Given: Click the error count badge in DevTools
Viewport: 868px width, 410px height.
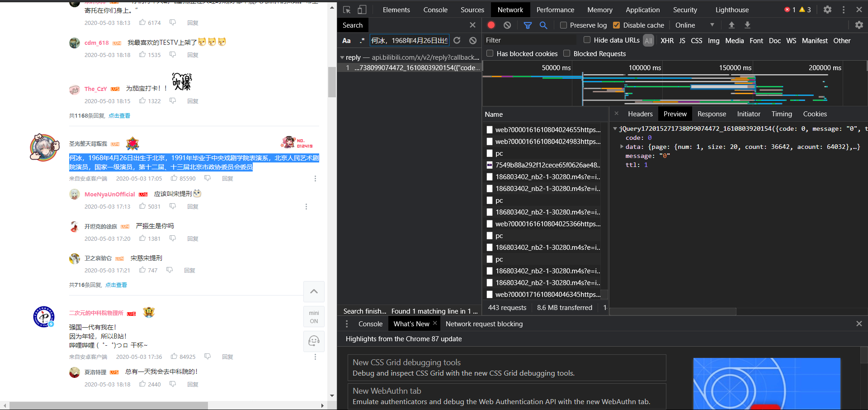Looking at the screenshot, I should pyautogui.click(x=790, y=10).
